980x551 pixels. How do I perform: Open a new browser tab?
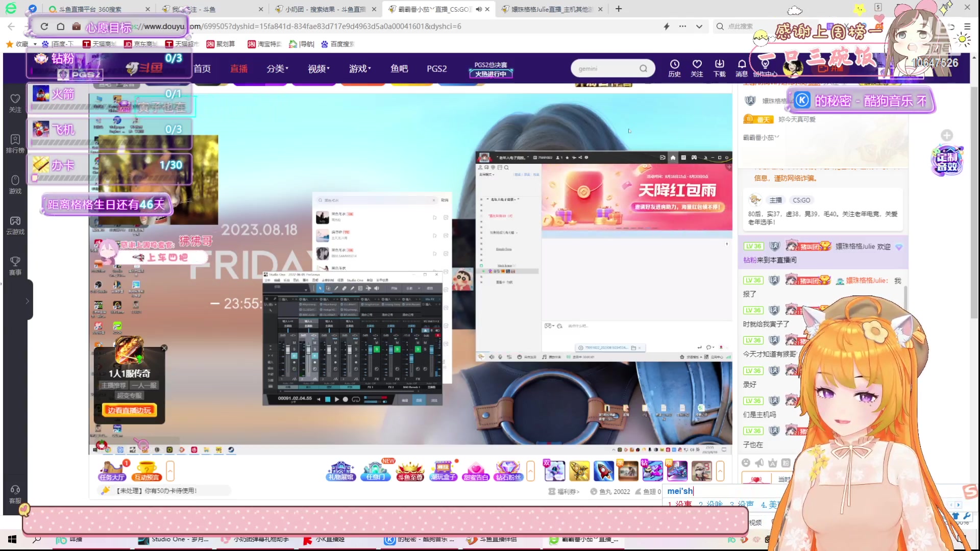619,9
